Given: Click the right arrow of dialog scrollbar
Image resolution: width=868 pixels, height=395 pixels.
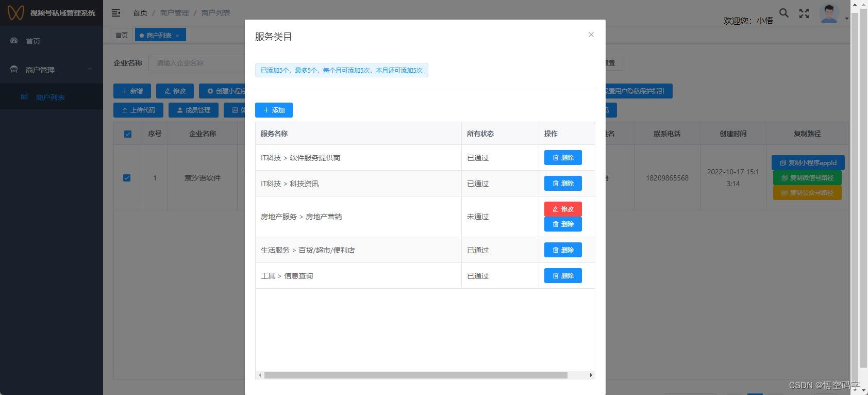Looking at the screenshot, I should (x=591, y=375).
